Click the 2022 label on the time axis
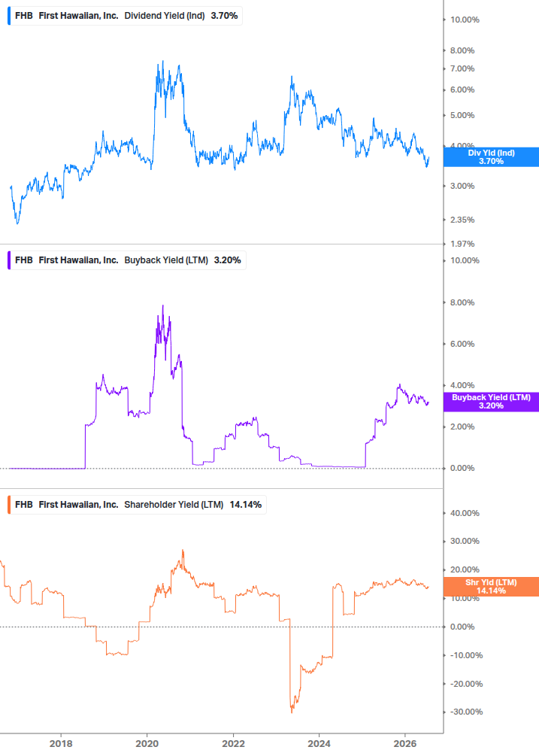The image size is (539, 756). 233,743
